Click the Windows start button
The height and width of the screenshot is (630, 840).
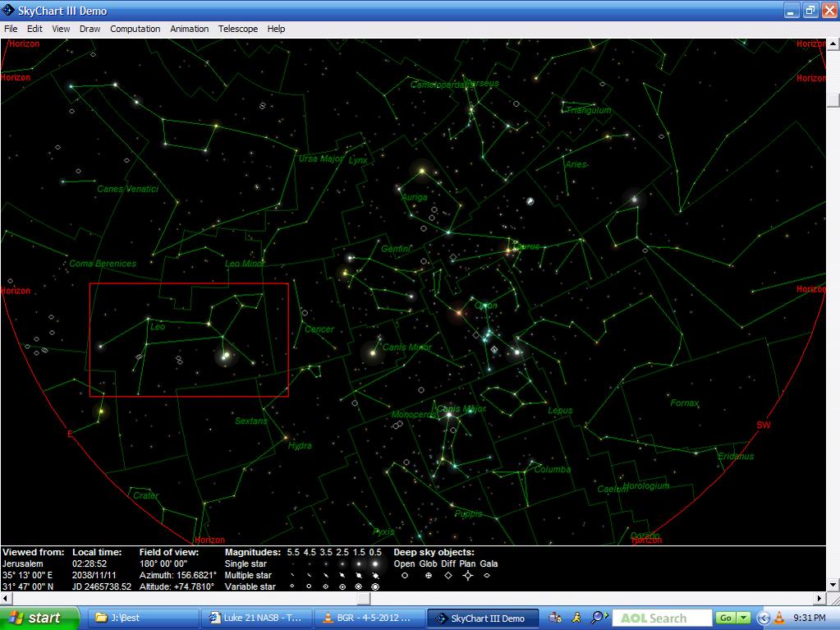click(x=39, y=618)
